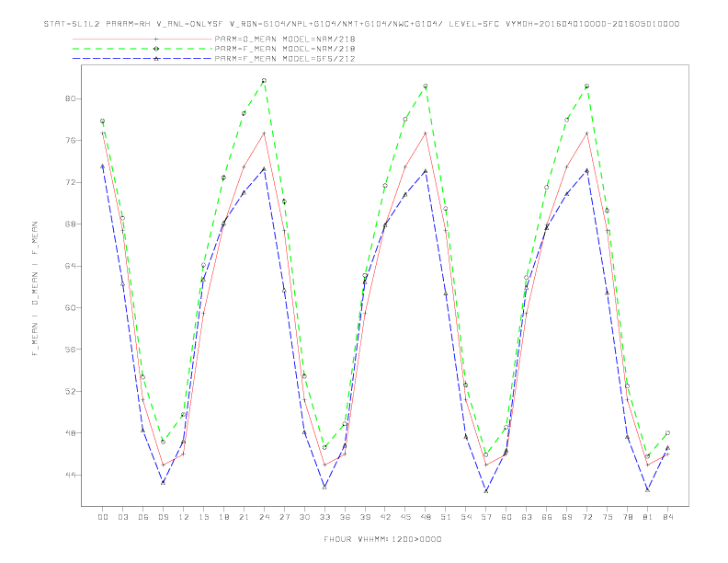This screenshot has height=563, width=728.
Task: Click x-axis tick label 51
Action: pos(446,517)
